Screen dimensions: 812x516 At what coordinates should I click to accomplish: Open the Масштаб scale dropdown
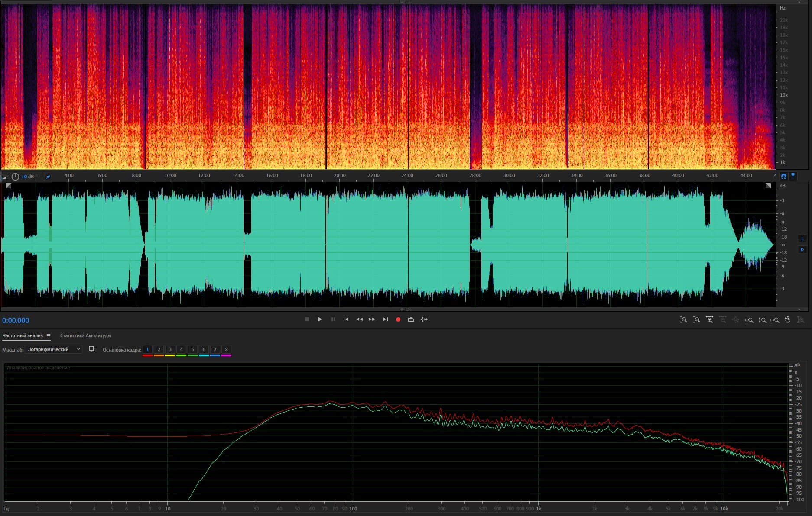click(x=53, y=349)
